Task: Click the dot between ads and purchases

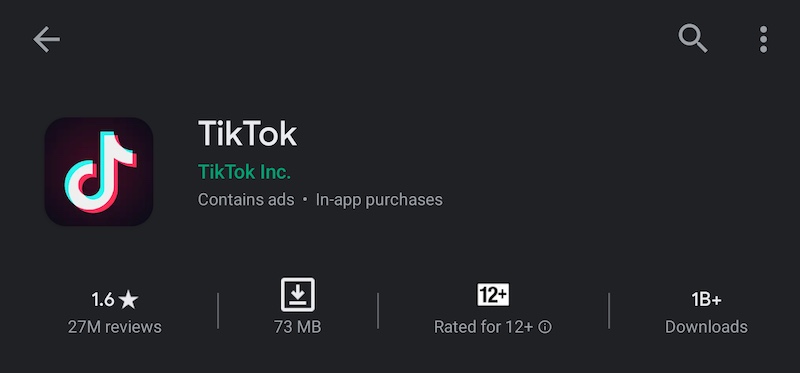Action: tap(305, 200)
